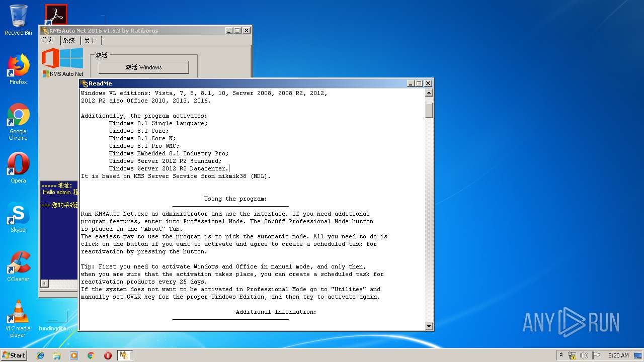
Task: Click 'Windows Server 2012 R2 Standard;' line
Action: pyautogui.click(x=165, y=161)
